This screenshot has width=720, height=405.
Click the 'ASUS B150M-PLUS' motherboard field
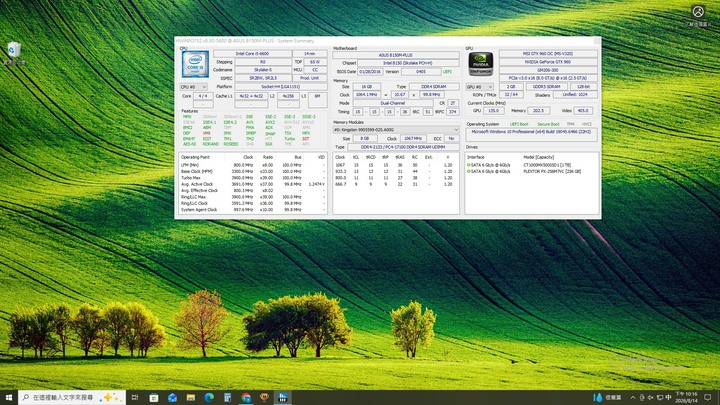[x=395, y=55]
